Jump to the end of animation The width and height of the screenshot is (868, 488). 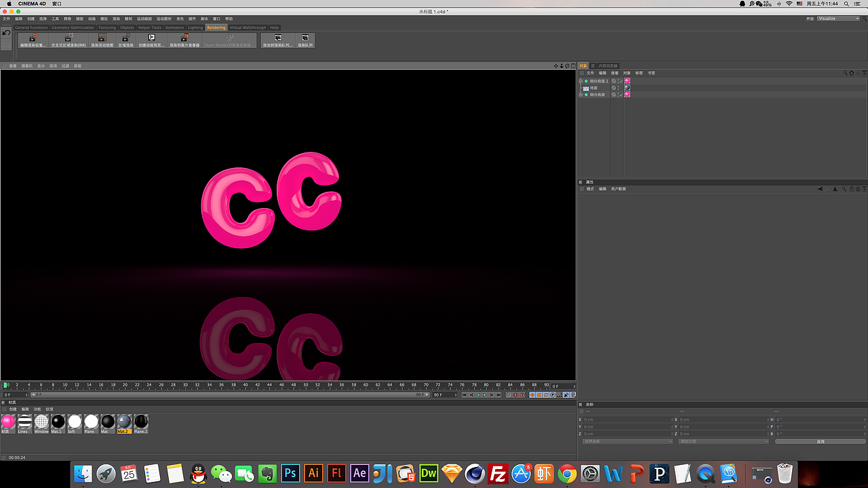tap(498, 394)
